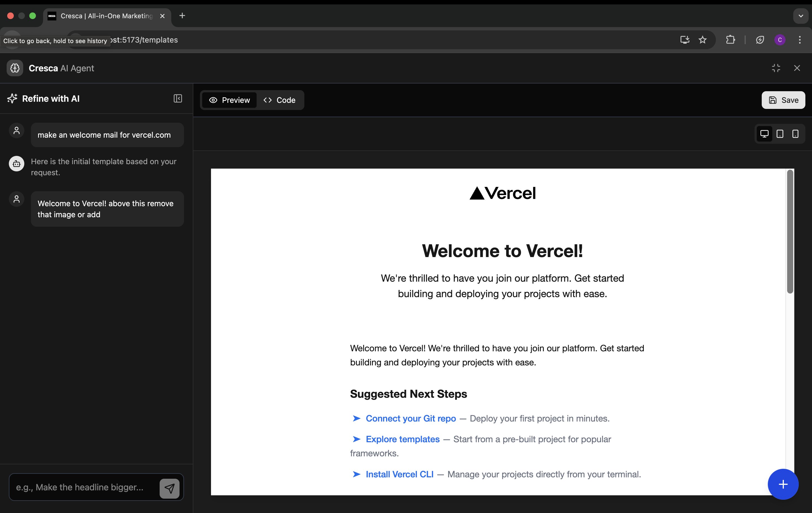Open the Connect your Git repo link

click(411, 418)
